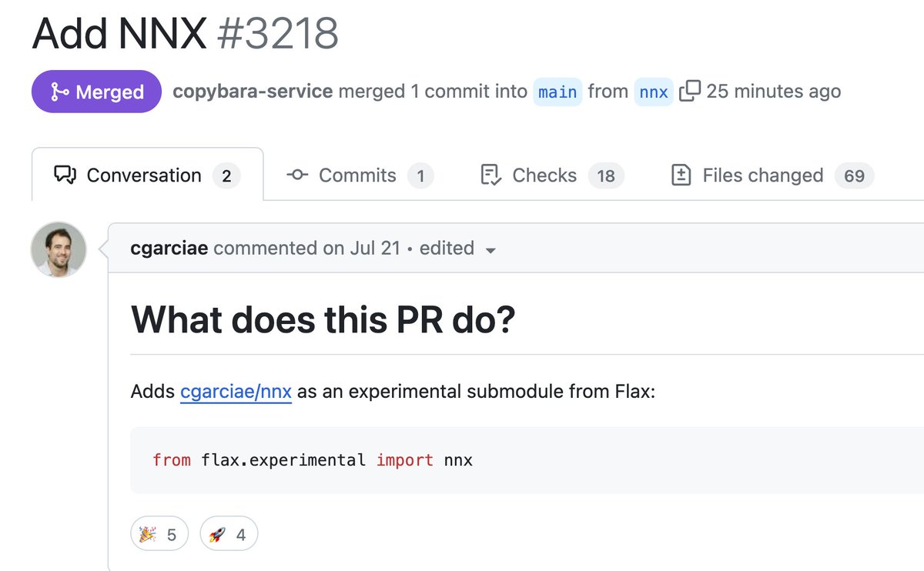Screen dimensions: 924x571
Task: Click the merge icon in Merged badge
Action: [59, 92]
